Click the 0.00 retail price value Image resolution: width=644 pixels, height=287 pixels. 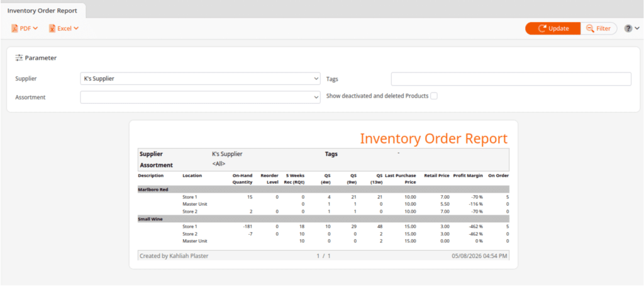pos(445,241)
